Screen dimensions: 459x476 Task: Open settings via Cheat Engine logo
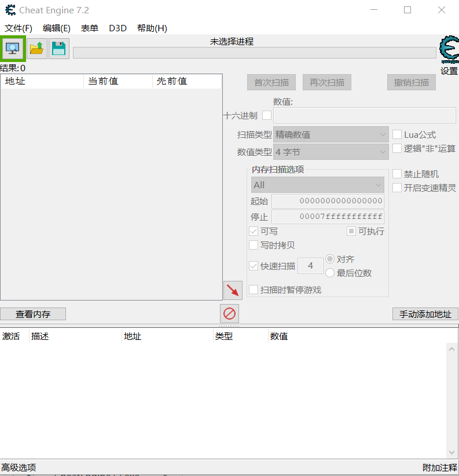[x=449, y=49]
